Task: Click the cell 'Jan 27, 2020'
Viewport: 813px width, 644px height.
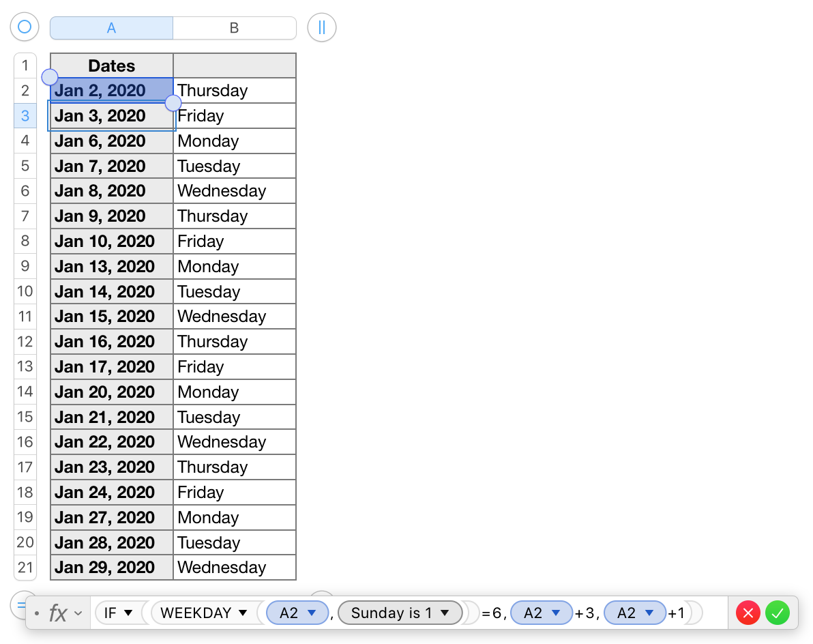Action: pyautogui.click(x=111, y=517)
